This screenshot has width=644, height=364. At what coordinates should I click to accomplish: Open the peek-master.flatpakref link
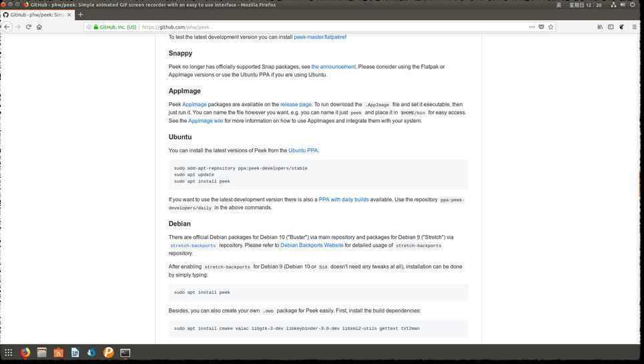[x=320, y=37]
